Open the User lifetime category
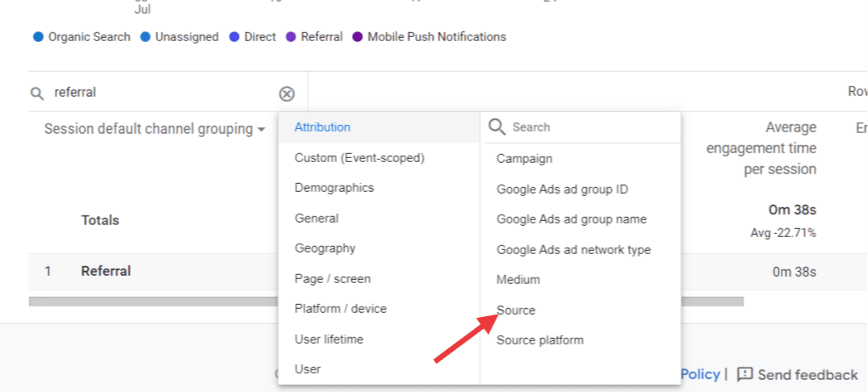This screenshot has width=868, height=392. [x=379, y=339]
